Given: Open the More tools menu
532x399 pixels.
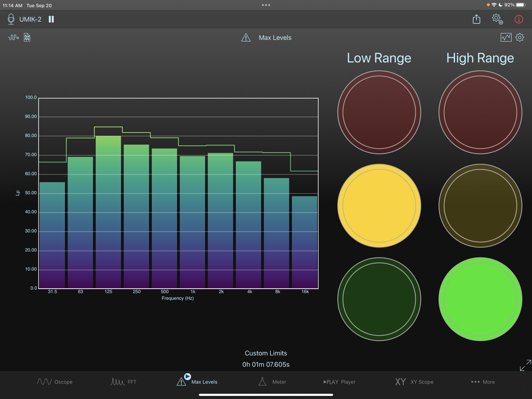Looking at the screenshot, I should pos(483,381).
